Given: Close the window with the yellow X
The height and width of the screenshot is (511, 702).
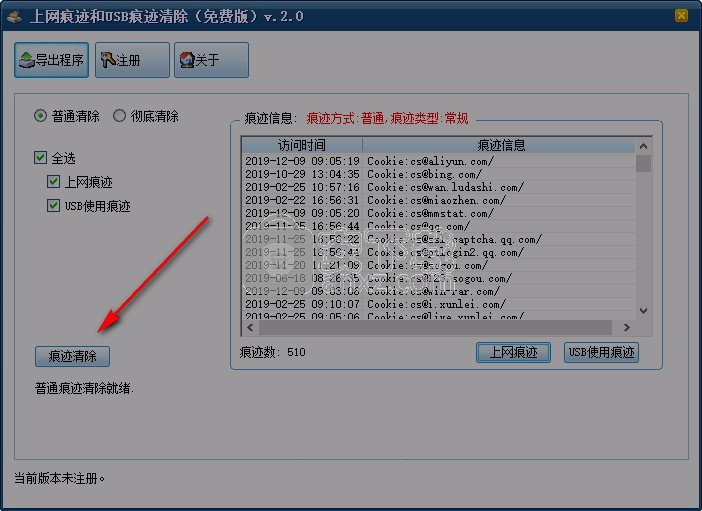Looking at the screenshot, I should 681,16.
